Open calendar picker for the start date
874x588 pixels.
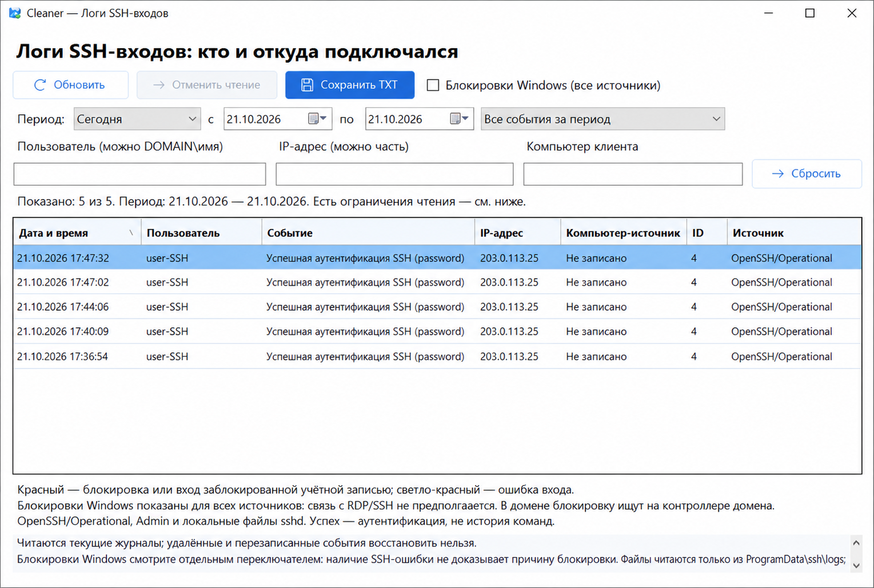tap(317, 119)
